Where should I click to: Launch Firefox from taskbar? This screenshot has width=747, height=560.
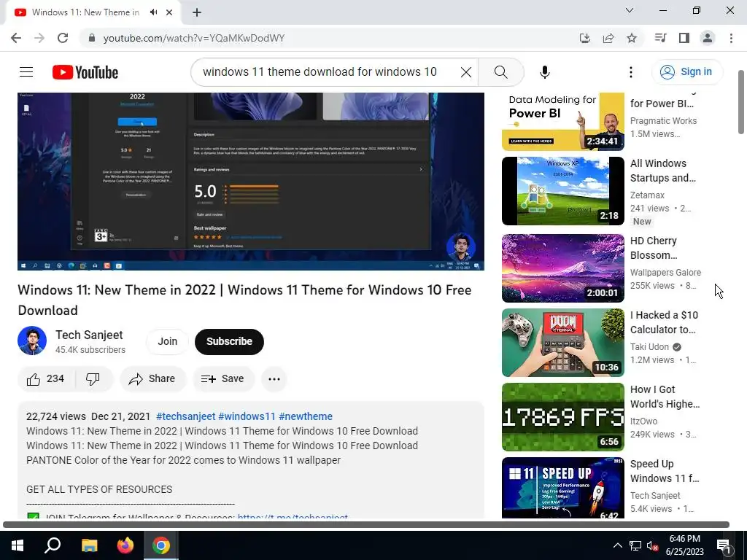coord(125,545)
